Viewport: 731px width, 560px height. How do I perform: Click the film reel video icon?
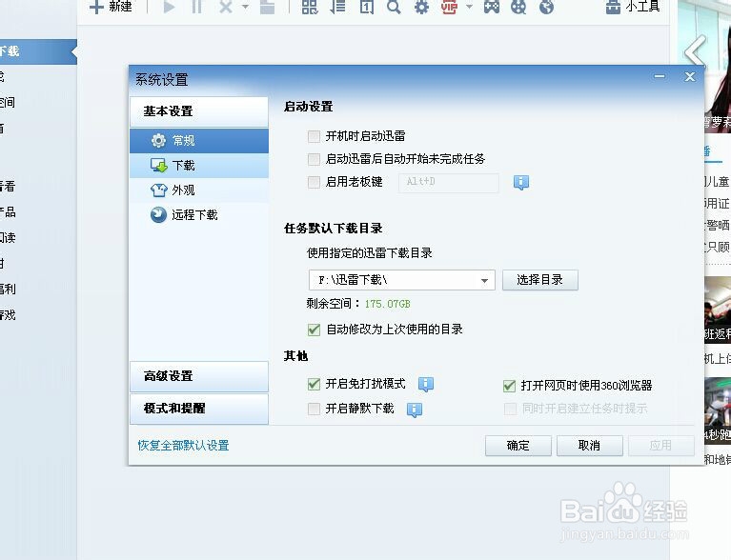pyautogui.click(x=518, y=7)
